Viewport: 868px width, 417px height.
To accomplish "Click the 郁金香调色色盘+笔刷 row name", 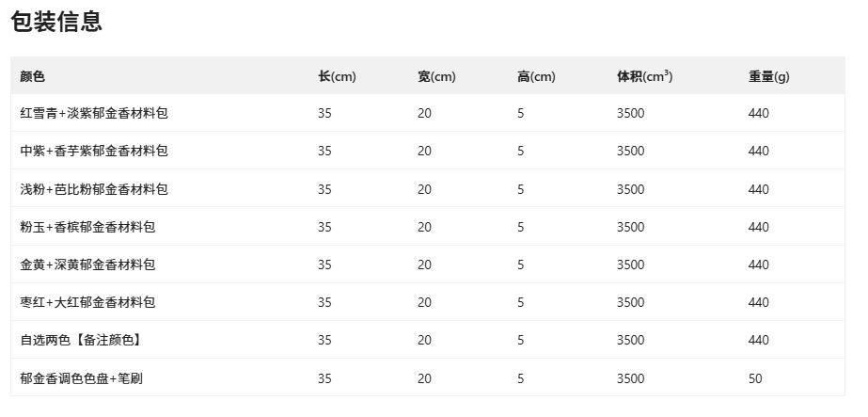I will (81, 378).
